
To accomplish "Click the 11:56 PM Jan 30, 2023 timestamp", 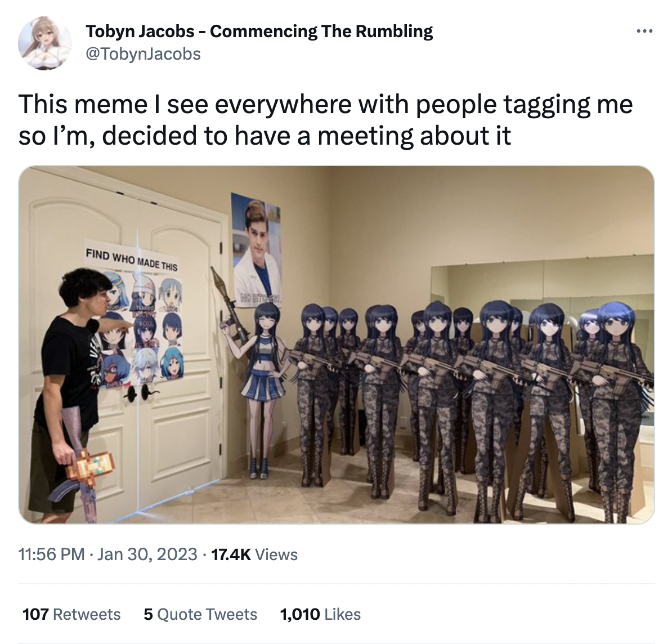I will pyautogui.click(x=107, y=554).
